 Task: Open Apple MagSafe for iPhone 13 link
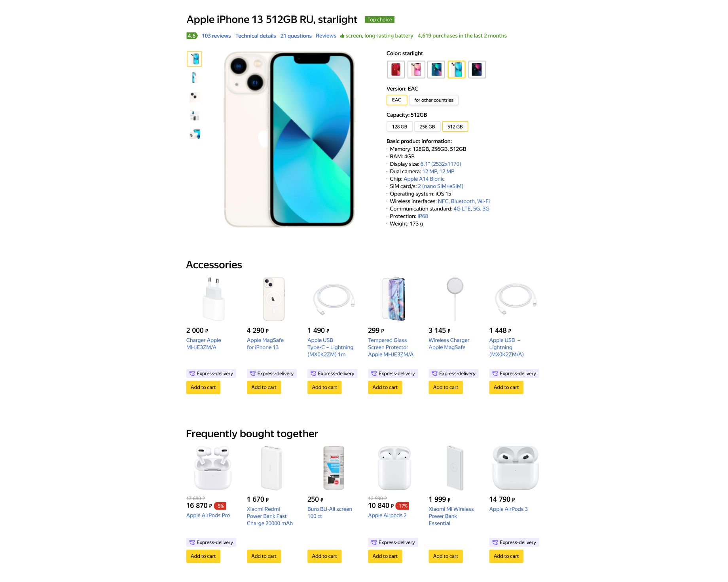pyautogui.click(x=265, y=344)
